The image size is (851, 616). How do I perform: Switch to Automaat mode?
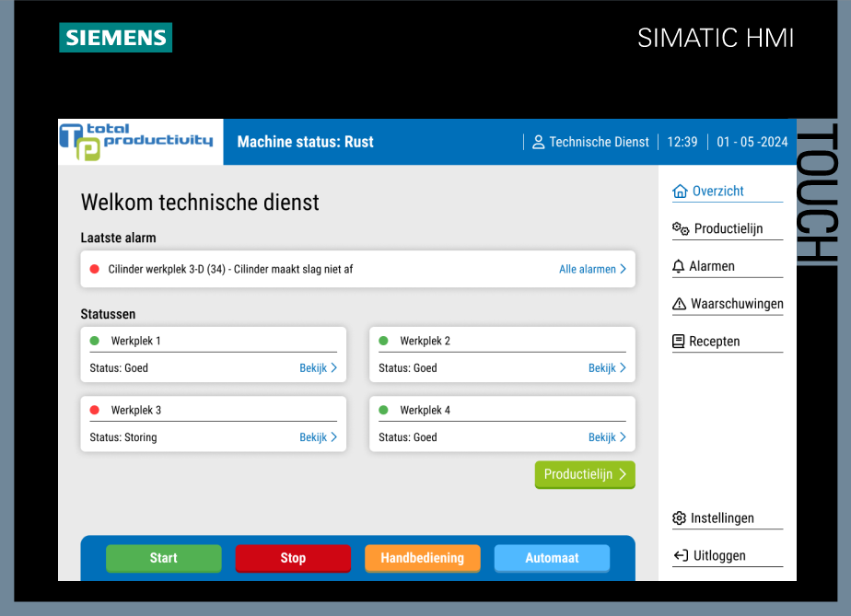[x=552, y=558]
